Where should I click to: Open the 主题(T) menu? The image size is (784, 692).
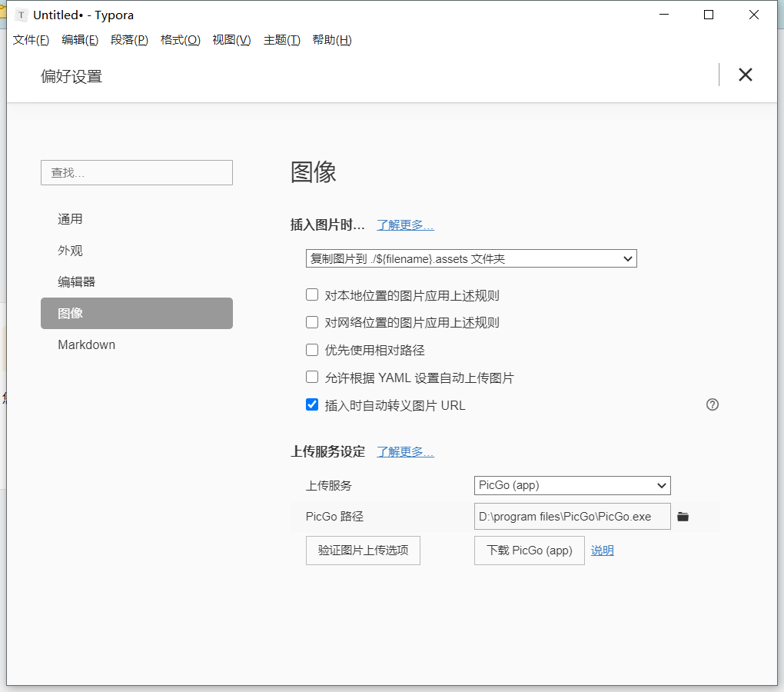click(x=282, y=40)
